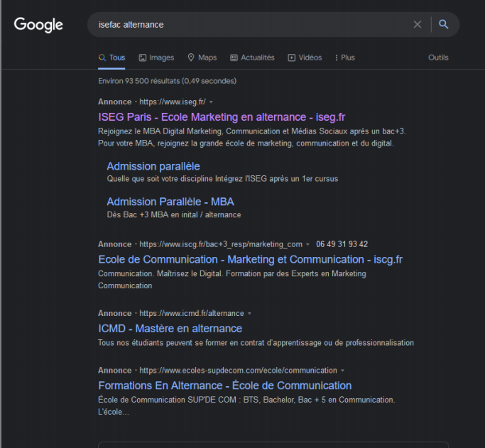
Task: Open Formations En Alternance École de Communication link
Action: coord(225,386)
